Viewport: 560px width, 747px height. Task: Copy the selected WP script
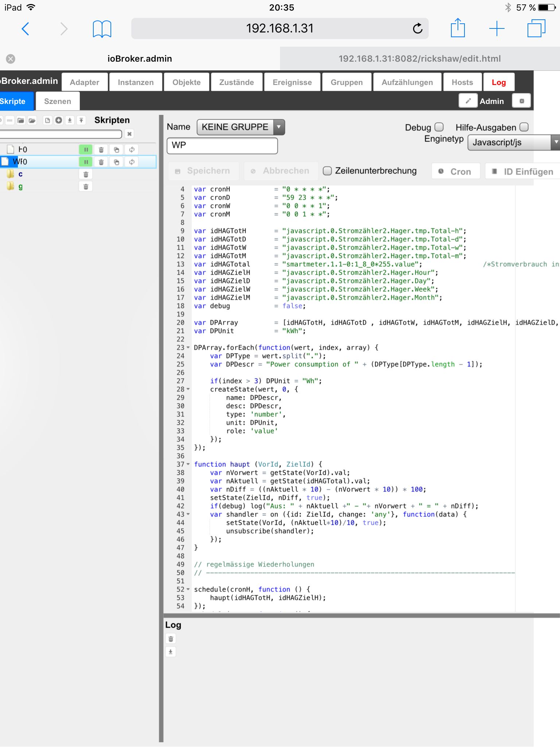(x=116, y=162)
